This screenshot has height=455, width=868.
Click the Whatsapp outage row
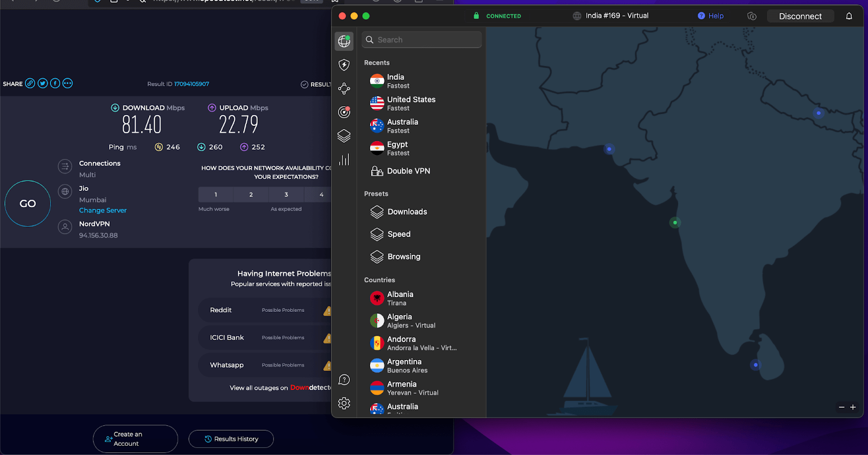tap(265, 365)
